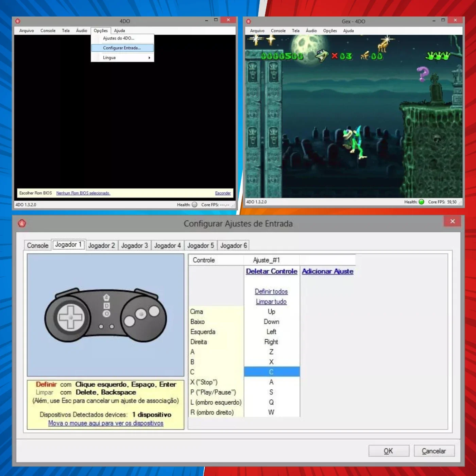Select the highlighted C key binding cell

coord(272,372)
